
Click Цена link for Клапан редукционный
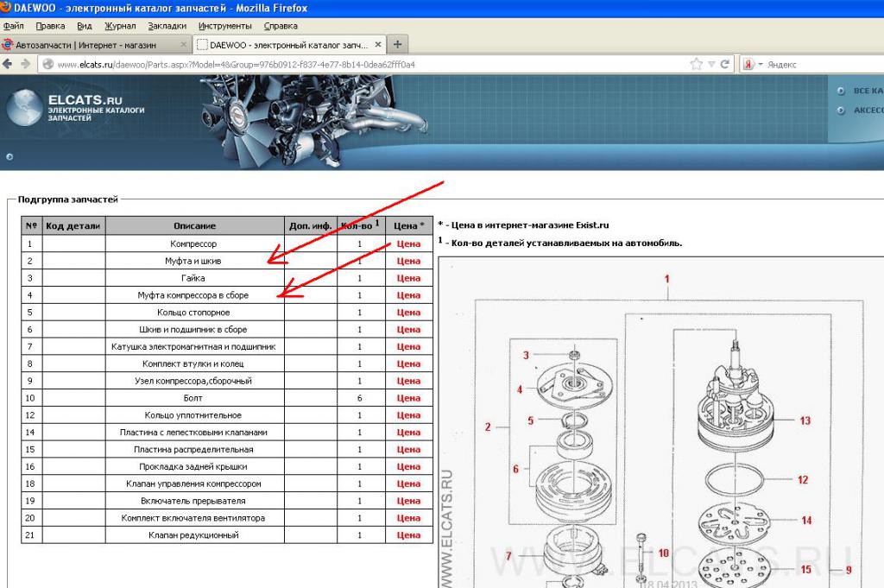(408, 535)
